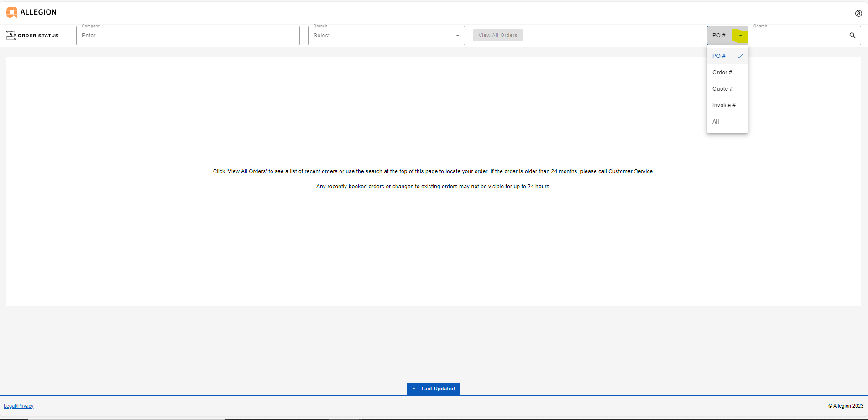Image resolution: width=868 pixels, height=420 pixels.
Task: Collapse the PO # search type dropdown
Action: tap(727, 36)
